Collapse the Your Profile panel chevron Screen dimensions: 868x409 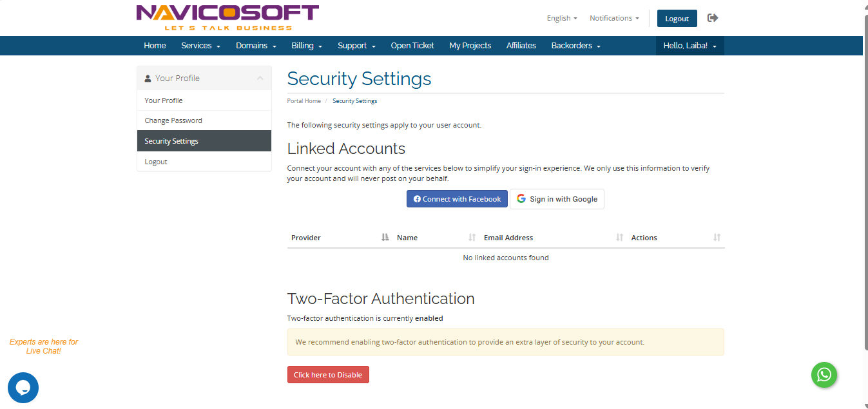260,78
